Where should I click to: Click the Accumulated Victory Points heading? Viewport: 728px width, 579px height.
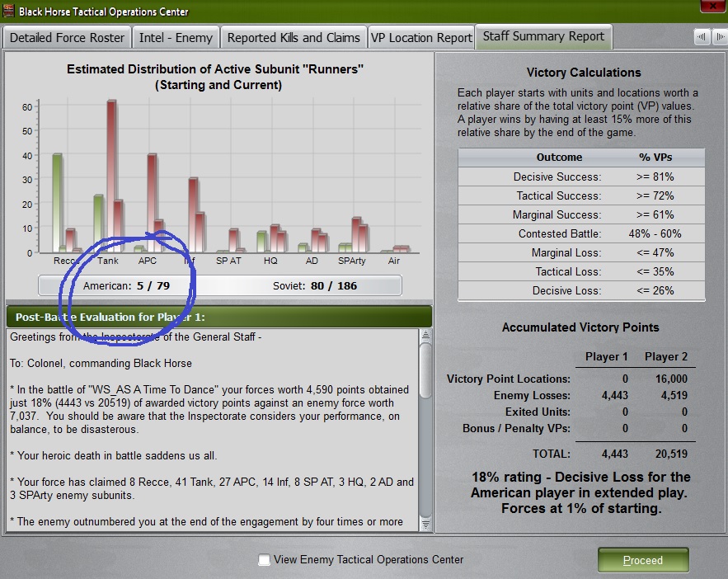pyautogui.click(x=580, y=327)
